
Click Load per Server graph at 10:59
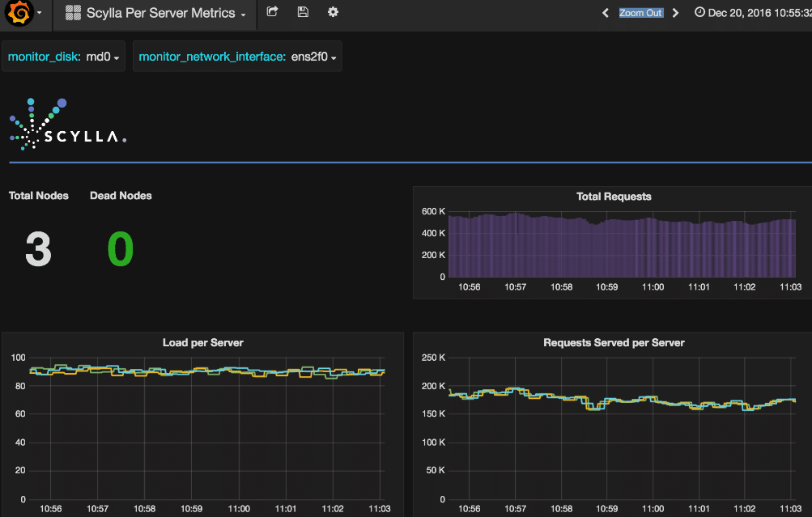(192, 429)
